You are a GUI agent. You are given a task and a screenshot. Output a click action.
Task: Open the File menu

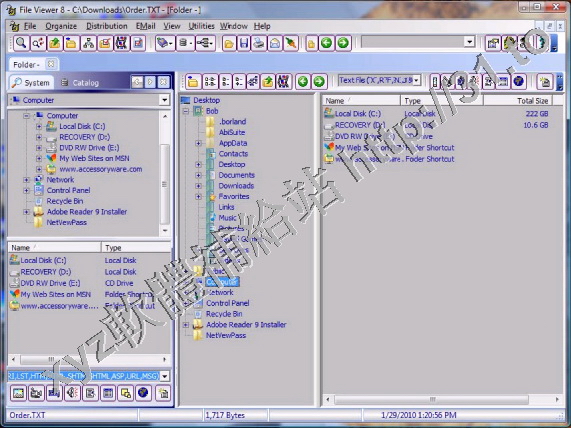[30, 26]
